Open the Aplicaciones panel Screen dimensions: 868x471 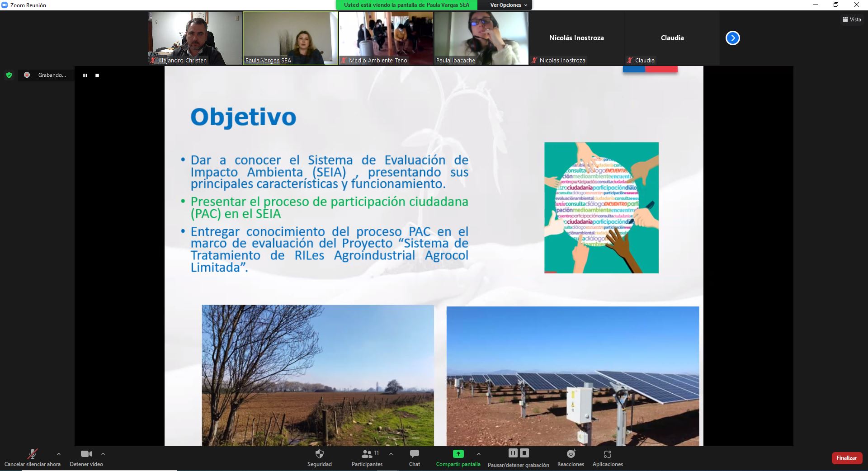pos(608,454)
